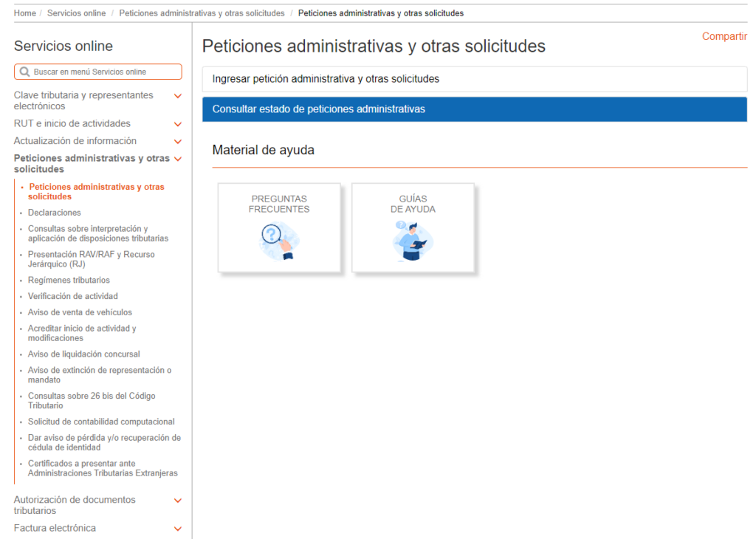This screenshot has height=539, width=756.
Task: Open Acreditar inicio de actividad y modificaciones
Action: pyautogui.click(x=82, y=333)
